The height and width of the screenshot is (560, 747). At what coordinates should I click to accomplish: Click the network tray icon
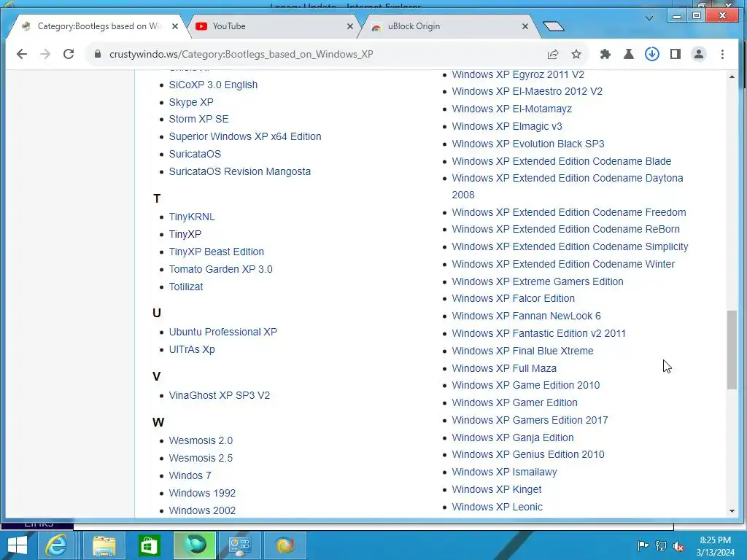(661, 546)
